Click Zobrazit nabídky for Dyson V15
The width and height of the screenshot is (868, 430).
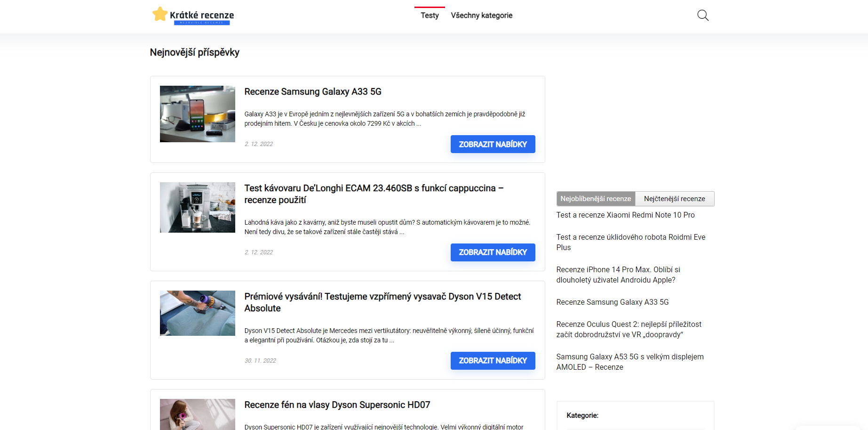493,361
